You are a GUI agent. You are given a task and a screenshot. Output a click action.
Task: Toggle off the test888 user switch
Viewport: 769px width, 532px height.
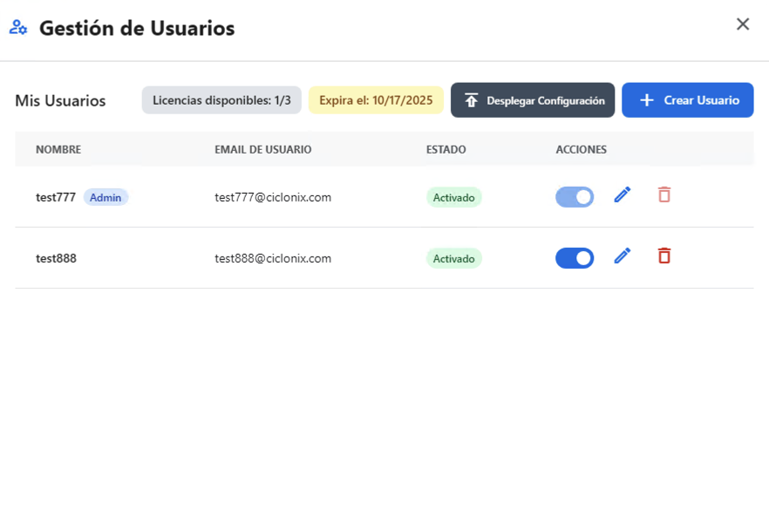pos(575,258)
